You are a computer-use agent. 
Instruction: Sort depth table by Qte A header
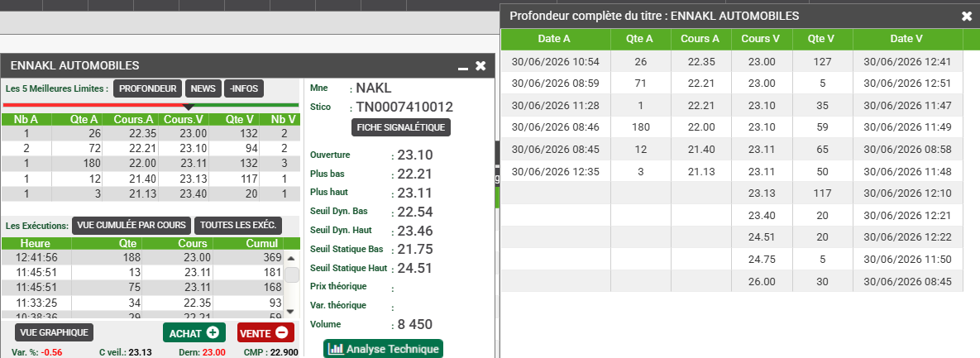pos(641,39)
